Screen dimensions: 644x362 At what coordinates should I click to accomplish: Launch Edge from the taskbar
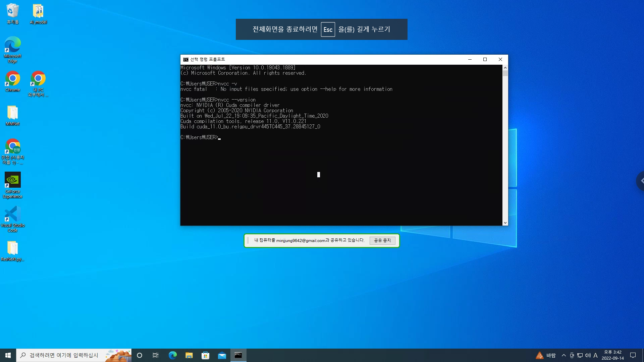[172, 355]
